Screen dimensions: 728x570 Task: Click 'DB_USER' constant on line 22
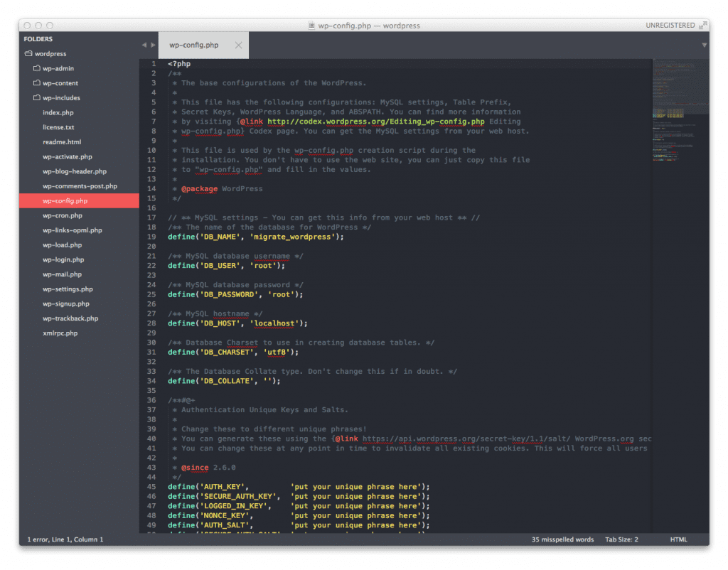220,266
